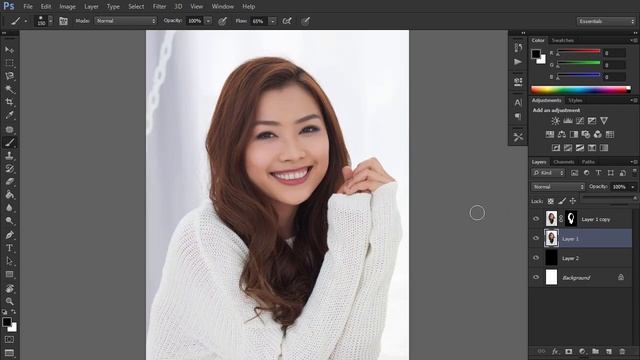Select the Eyedropper tool
The image size is (640, 360).
click(x=9, y=115)
